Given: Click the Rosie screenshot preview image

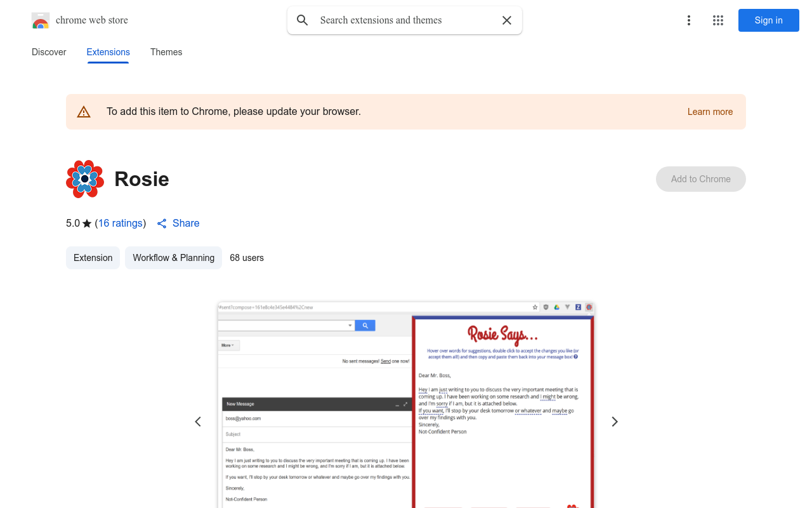Looking at the screenshot, I should coord(406,404).
